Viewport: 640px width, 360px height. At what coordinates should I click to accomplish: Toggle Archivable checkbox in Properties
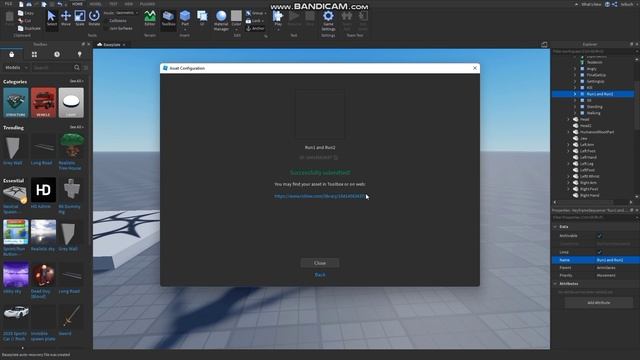pyautogui.click(x=599, y=236)
